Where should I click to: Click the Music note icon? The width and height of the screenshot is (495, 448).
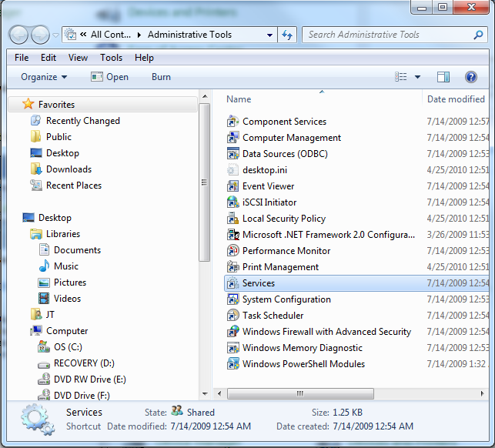click(x=44, y=266)
